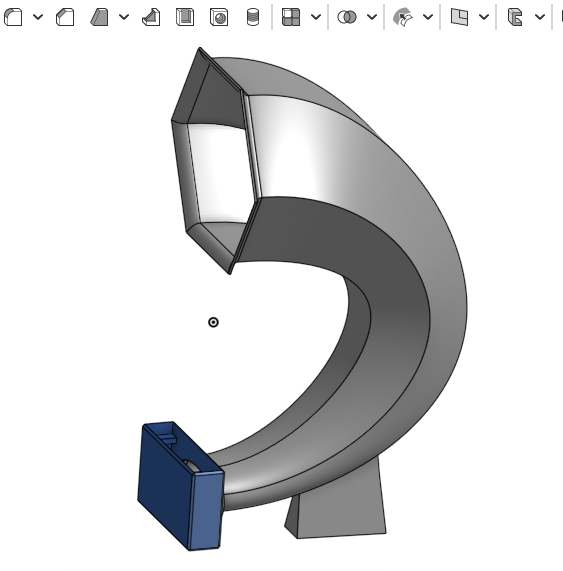Viewport: 563px width, 571px height.
Task: Expand the Draft tool dropdown arrow
Action: tap(124, 17)
